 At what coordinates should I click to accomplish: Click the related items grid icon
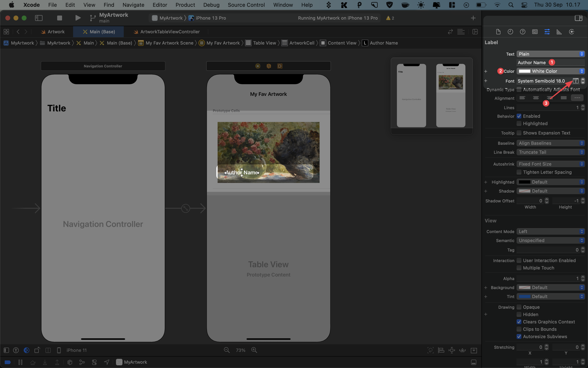[6, 32]
